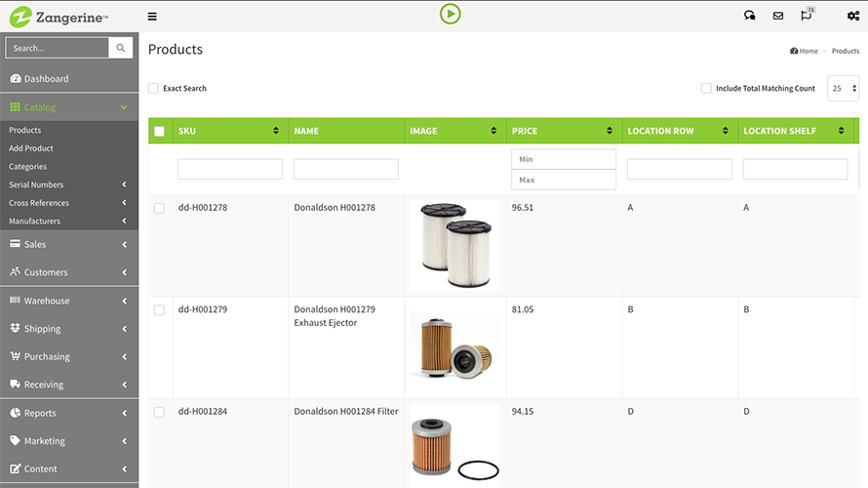
Task: Click the Marketing tag icon
Action: [x=15, y=440]
